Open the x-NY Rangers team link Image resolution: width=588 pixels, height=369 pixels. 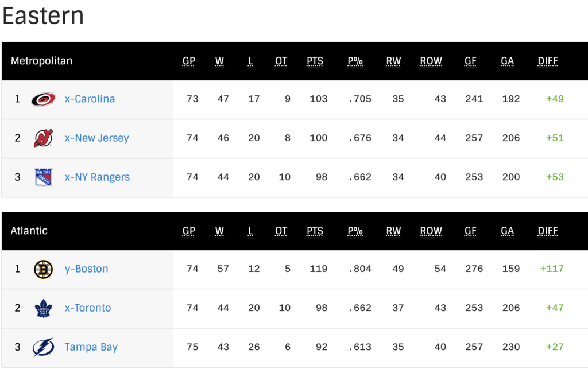coord(97,177)
